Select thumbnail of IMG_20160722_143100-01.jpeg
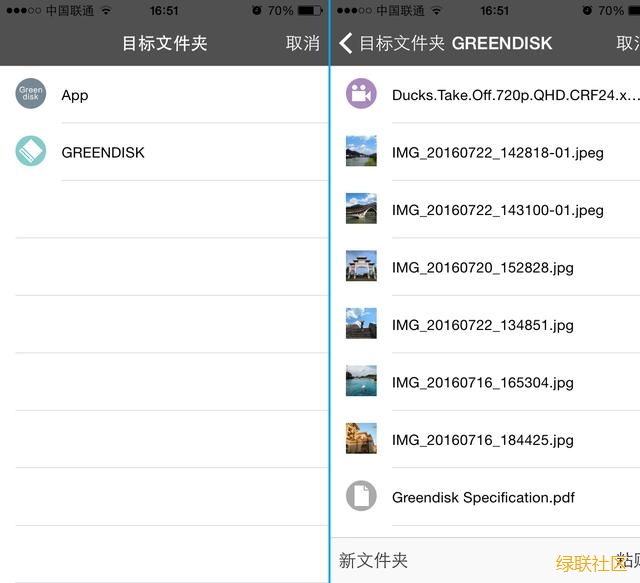640x583 pixels. [x=361, y=209]
